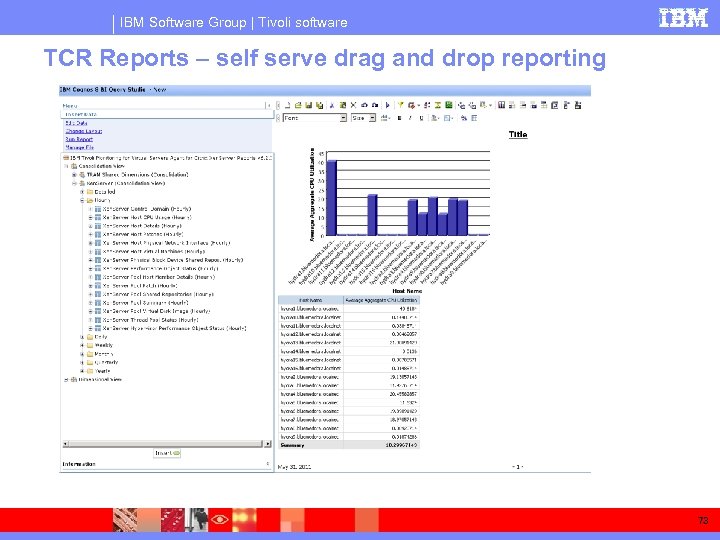Select TRAM Shared Dimensions (Consolidation) node
720x540 pixels.
pos(137,174)
